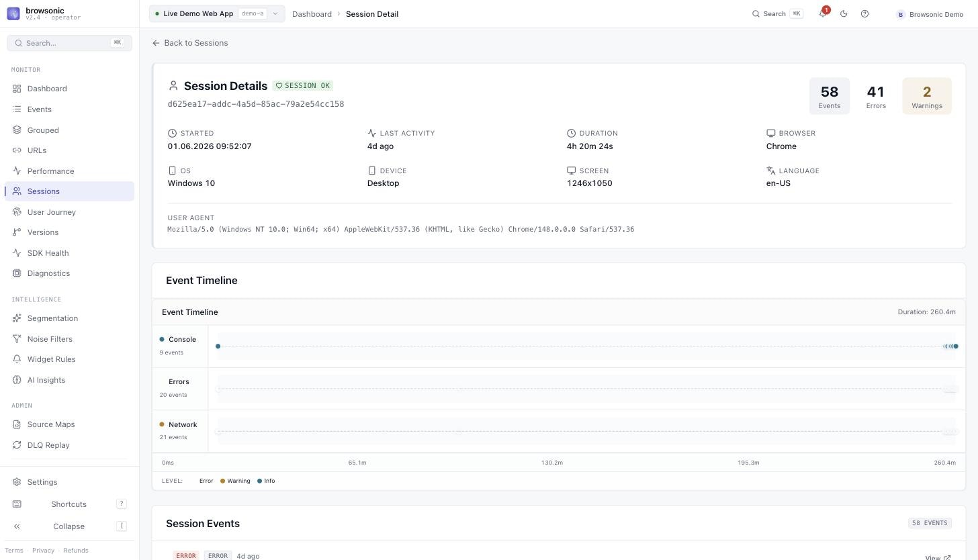
Task: Click the Refunds footer link
Action: 76,551
